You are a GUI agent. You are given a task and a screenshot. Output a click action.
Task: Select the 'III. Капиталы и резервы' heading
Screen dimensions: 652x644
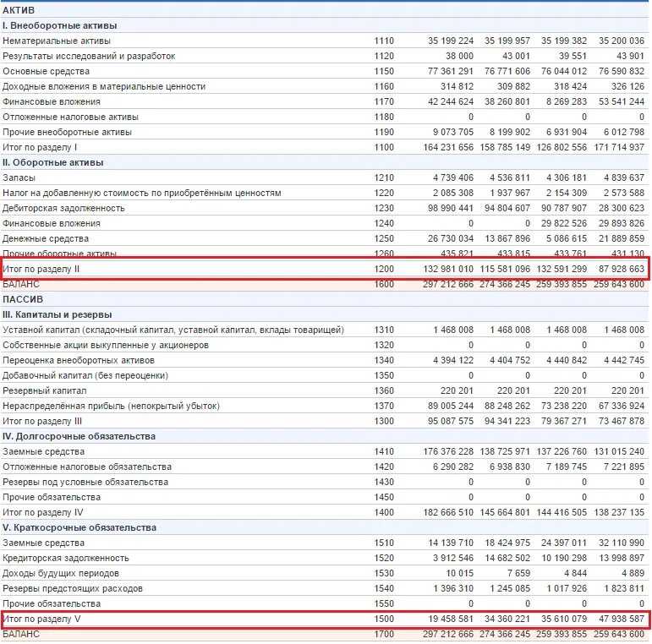57,314
